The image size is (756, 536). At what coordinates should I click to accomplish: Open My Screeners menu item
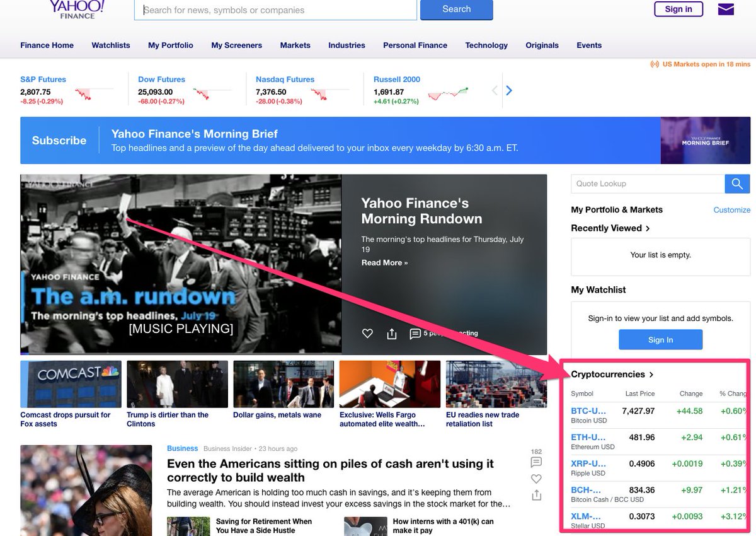(x=236, y=45)
